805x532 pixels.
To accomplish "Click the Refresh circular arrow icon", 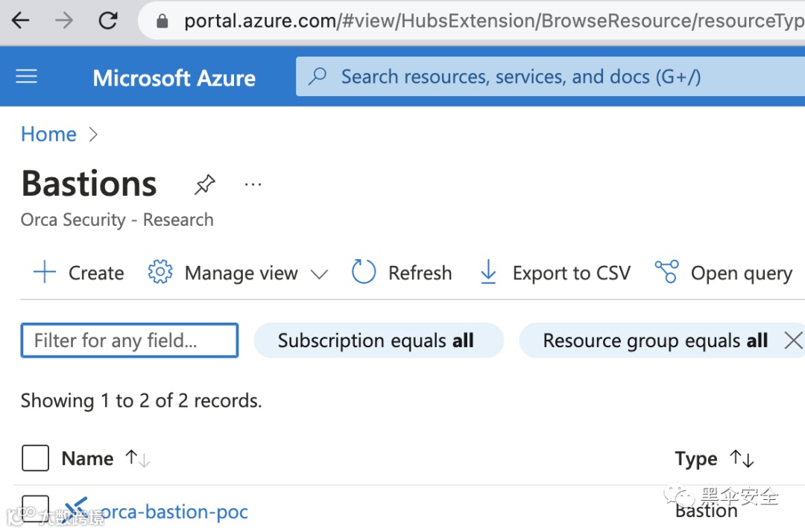I will (364, 273).
